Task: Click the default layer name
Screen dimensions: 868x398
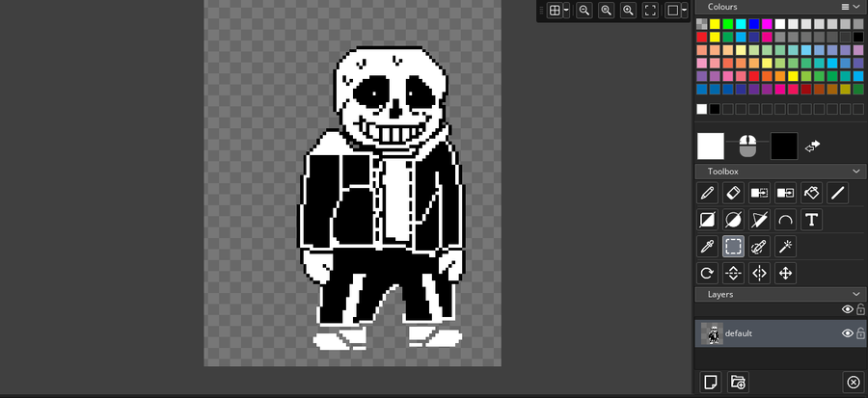Action: tap(739, 333)
